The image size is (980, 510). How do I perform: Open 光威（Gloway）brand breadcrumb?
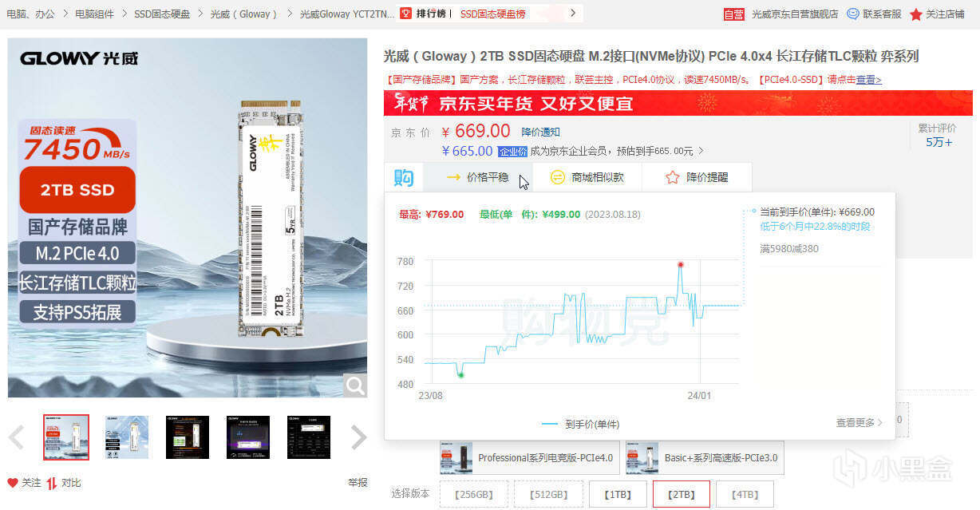pyautogui.click(x=245, y=14)
